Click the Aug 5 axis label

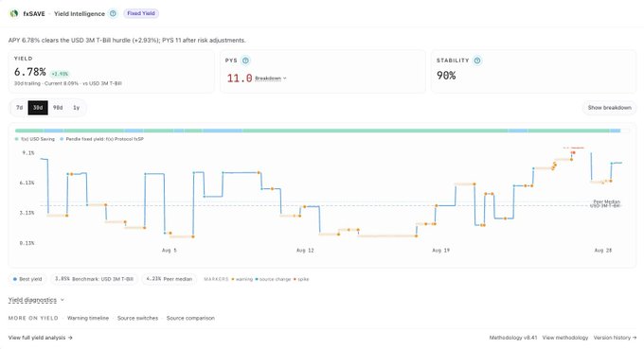pyautogui.click(x=170, y=251)
